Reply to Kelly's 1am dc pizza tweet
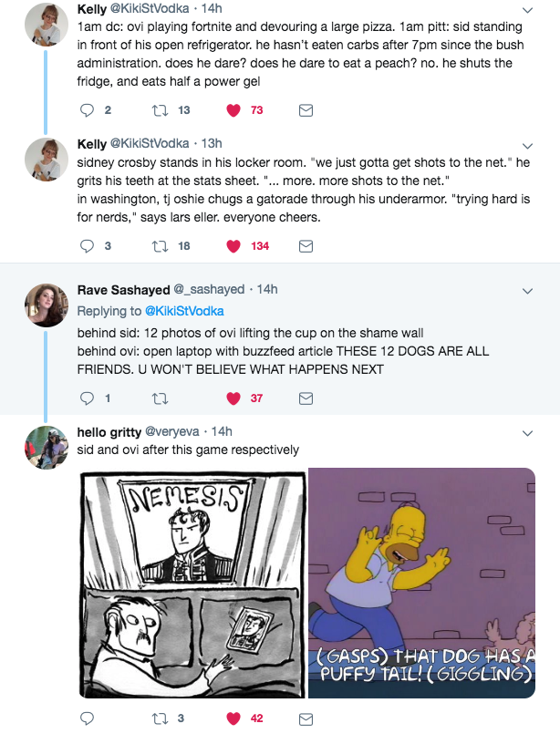 (88, 110)
